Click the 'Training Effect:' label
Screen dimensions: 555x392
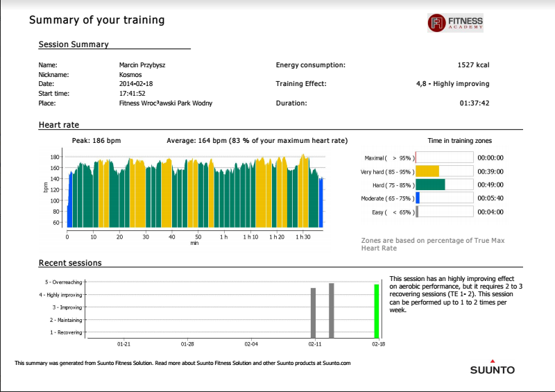(x=301, y=84)
